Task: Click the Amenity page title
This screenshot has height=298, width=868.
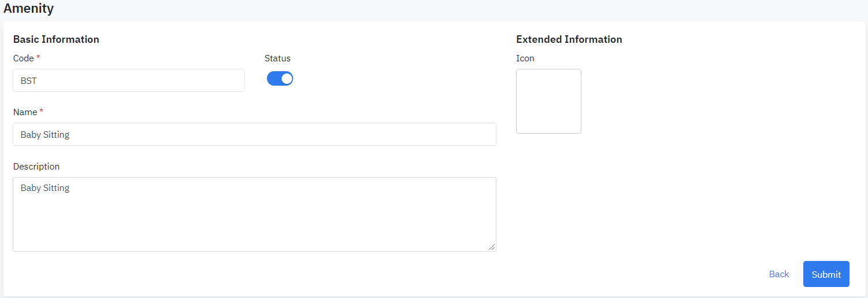Action: pyautogui.click(x=28, y=9)
